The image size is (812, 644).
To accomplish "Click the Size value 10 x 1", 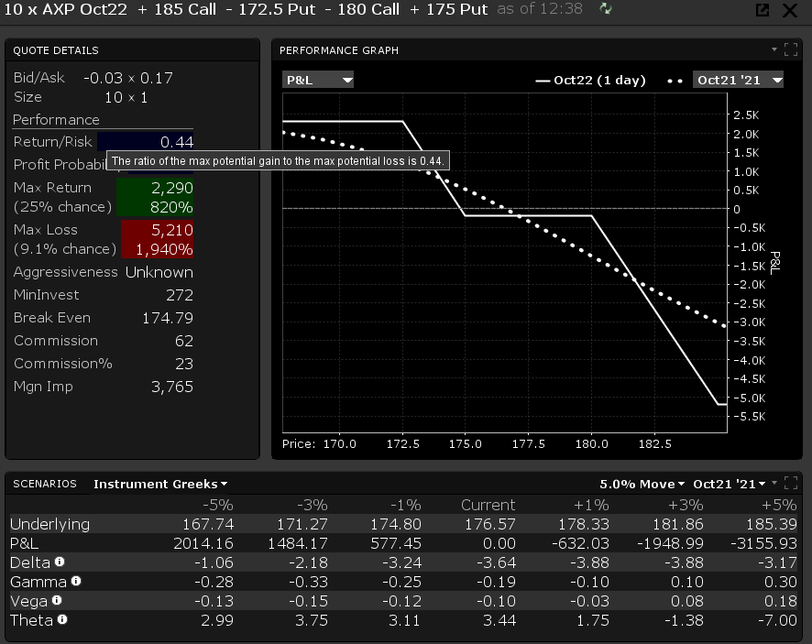I will coord(126,97).
